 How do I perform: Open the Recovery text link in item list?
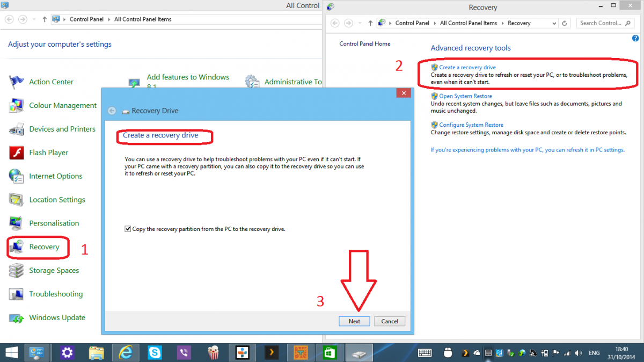pos(44,247)
